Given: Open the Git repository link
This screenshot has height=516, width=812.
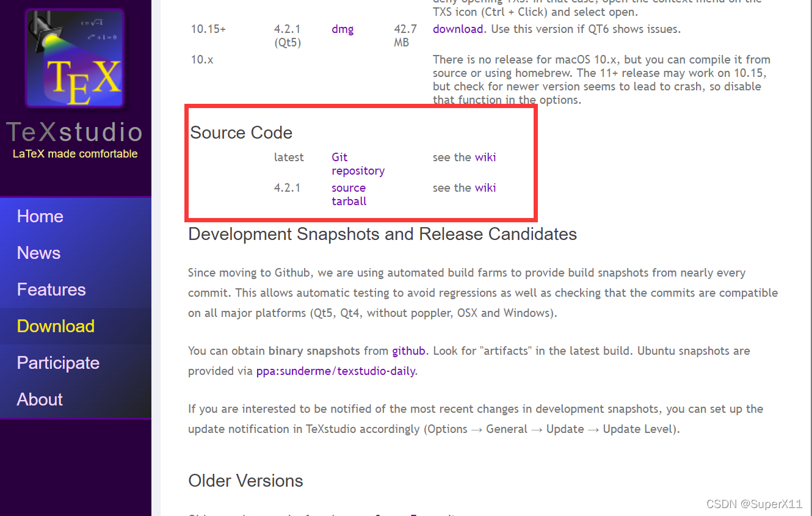Looking at the screenshot, I should [358, 164].
